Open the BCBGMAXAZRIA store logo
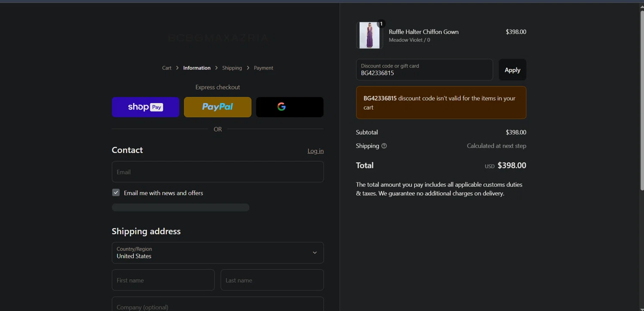The image size is (644, 311). (218, 38)
